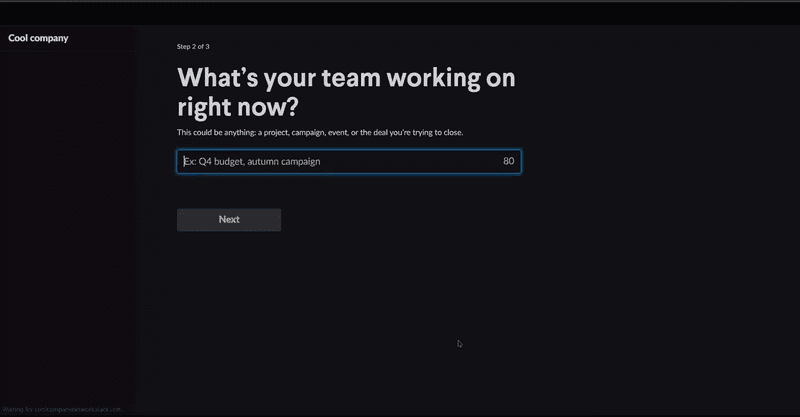
Task: Click the "What's your team working on" heading line
Action: pyautogui.click(x=346, y=79)
